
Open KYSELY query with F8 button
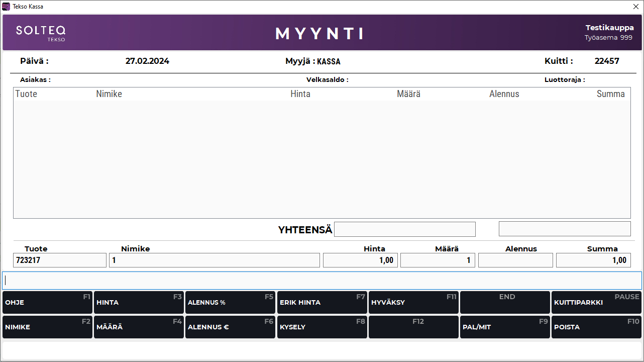click(x=321, y=327)
